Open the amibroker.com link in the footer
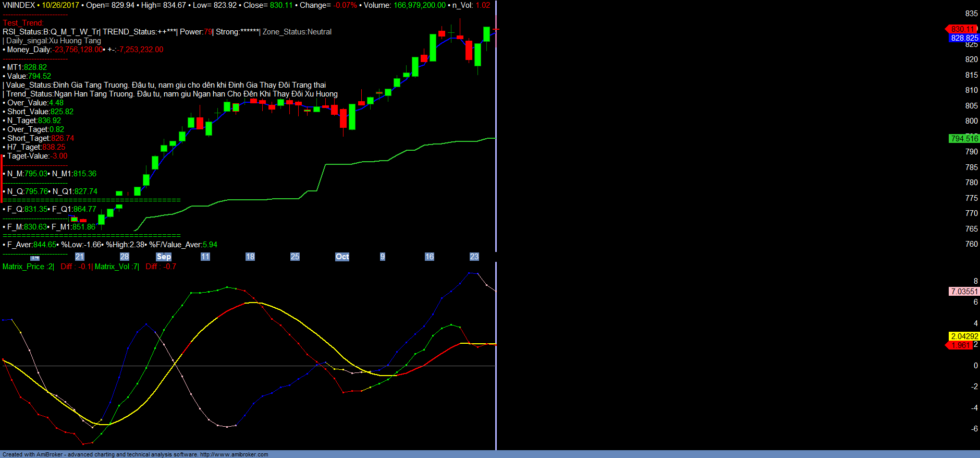The image size is (980, 458). [x=234, y=454]
